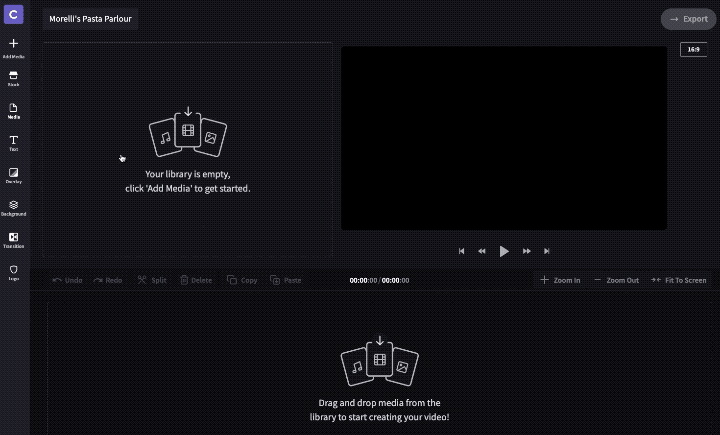This screenshot has height=435, width=720.
Task: Open the Text tool in the sidebar
Action: coord(13,143)
